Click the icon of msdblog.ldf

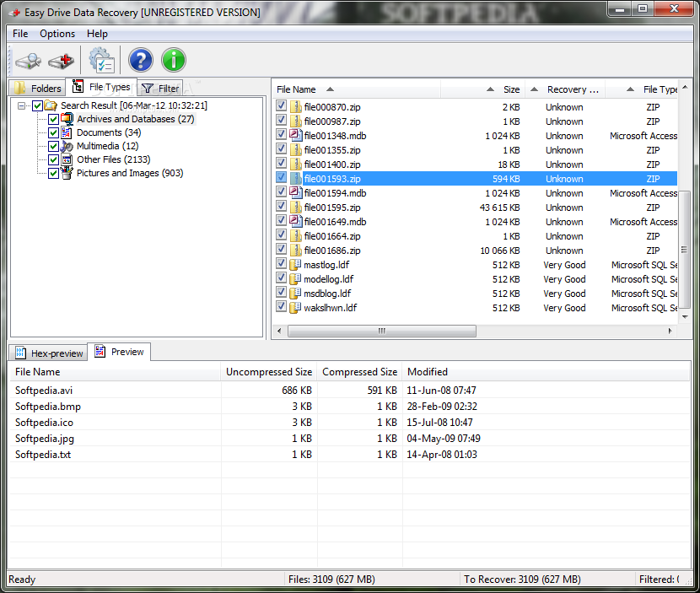(x=295, y=294)
